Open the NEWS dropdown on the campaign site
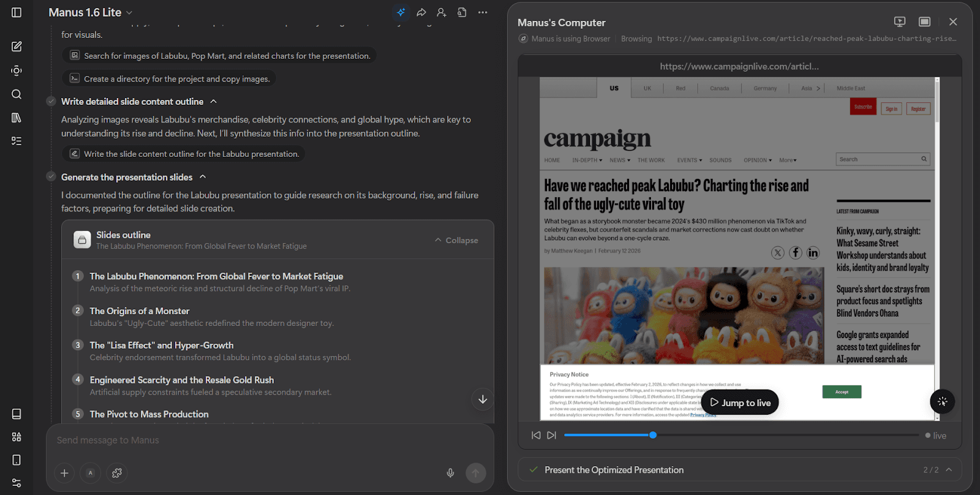Screen dimensions: 980x495 pyautogui.click(x=620, y=161)
